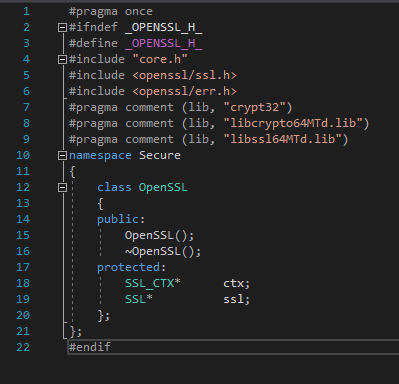This screenshot has width=399, height=384.
Task: Collapse the #include "core.h" region
Action: (x=62, y=59)
